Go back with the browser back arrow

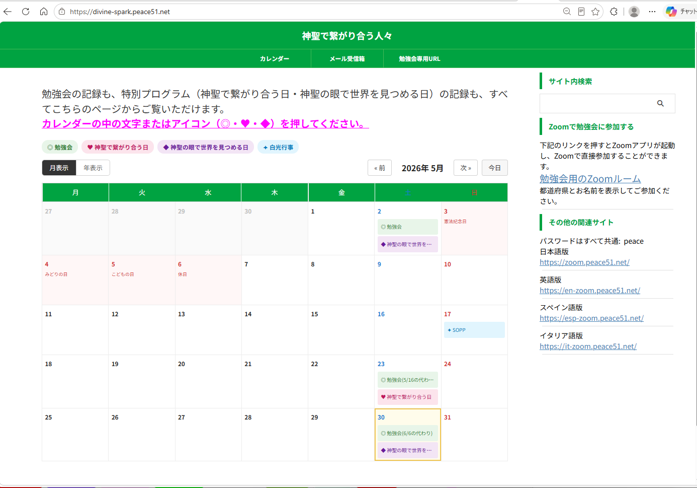tap(8, 12)
